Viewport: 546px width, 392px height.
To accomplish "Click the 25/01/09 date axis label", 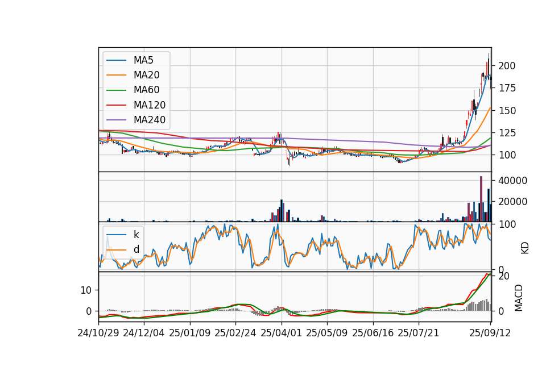I will [190, 333].
